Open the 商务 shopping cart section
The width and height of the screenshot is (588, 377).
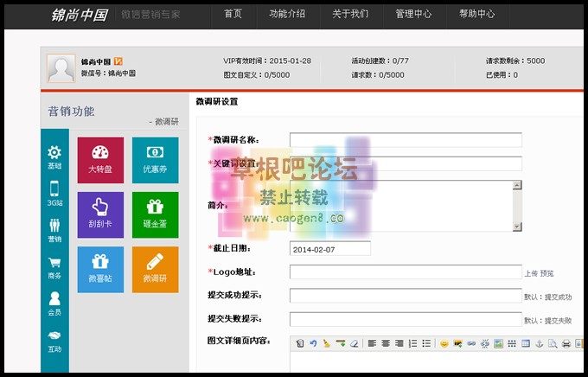pyautogui.click(x=54, y=268)
